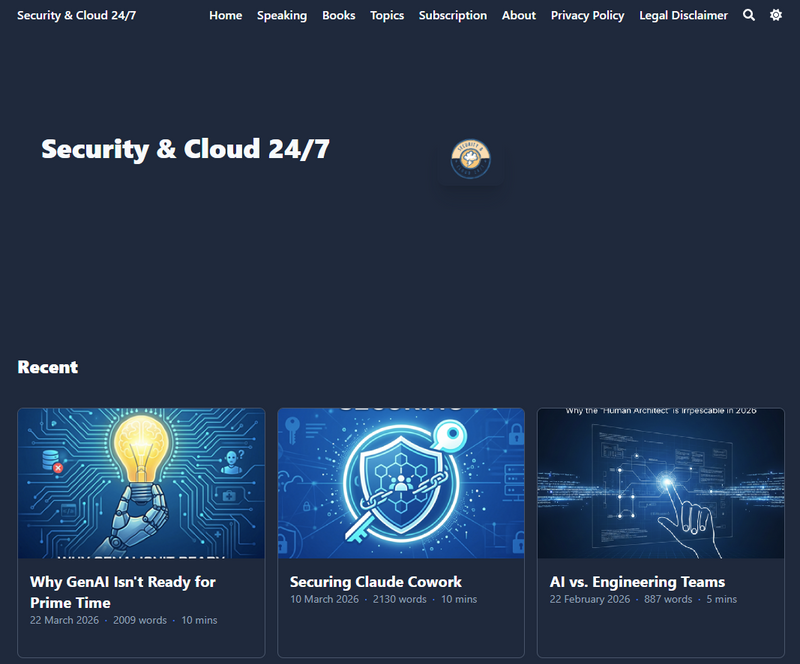Open the search magnifier icon

click(749, 15)
